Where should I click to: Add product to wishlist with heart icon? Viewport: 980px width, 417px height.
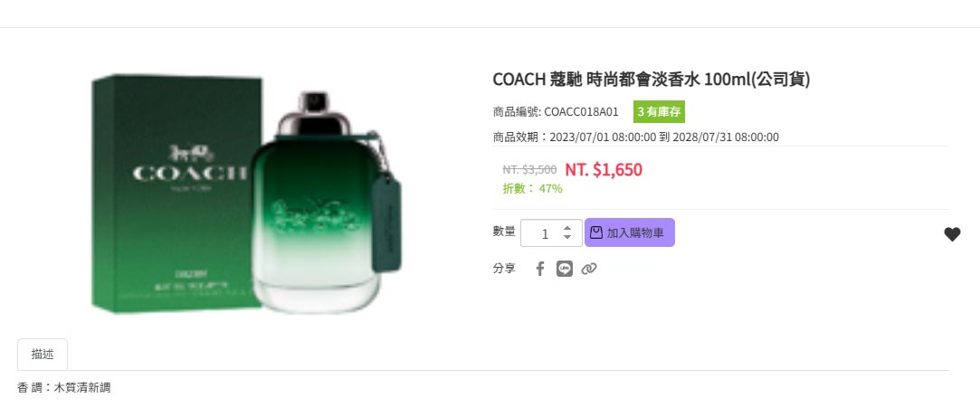pyautogui.click(x=952, y=234)
